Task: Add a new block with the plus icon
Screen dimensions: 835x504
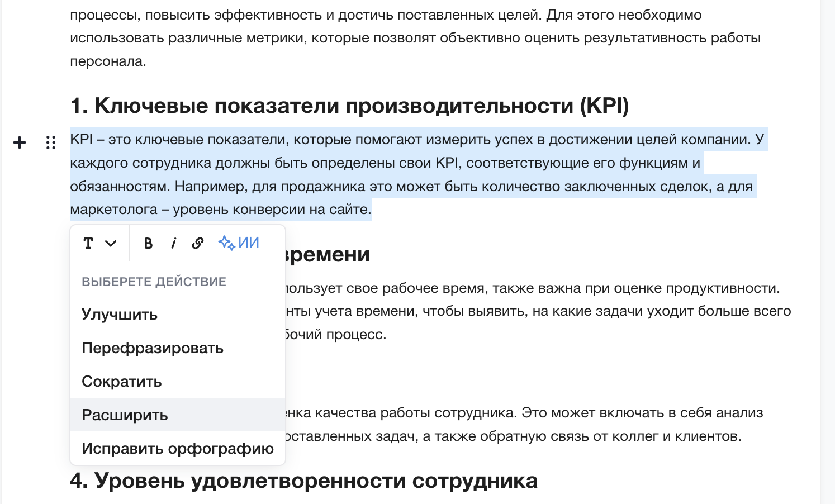Action: tap(20, 143)
